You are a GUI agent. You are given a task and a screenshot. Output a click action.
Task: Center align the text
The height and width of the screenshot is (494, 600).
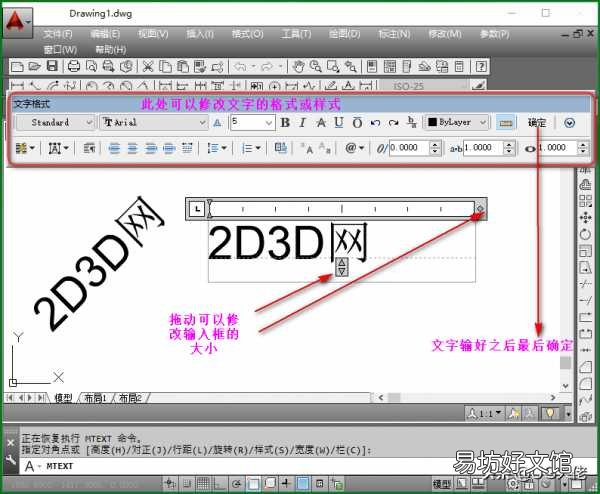click(132, 148)
